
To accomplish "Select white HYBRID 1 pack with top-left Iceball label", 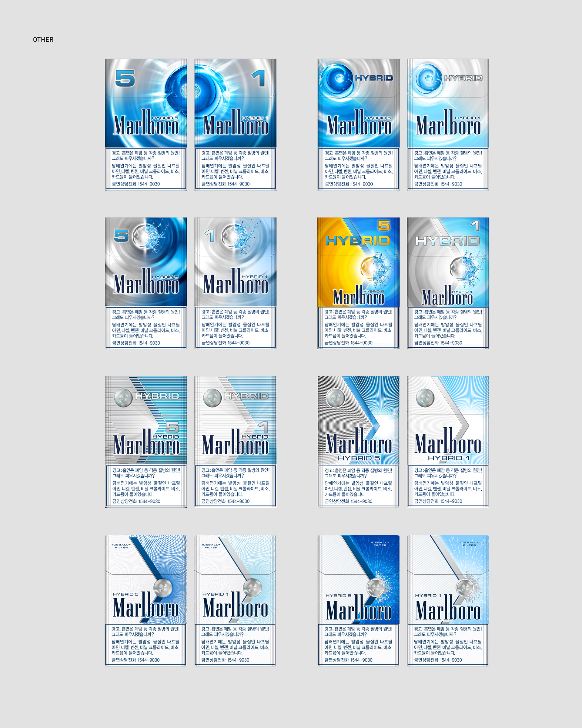I will pyautogui.click(x=236, y=600).
